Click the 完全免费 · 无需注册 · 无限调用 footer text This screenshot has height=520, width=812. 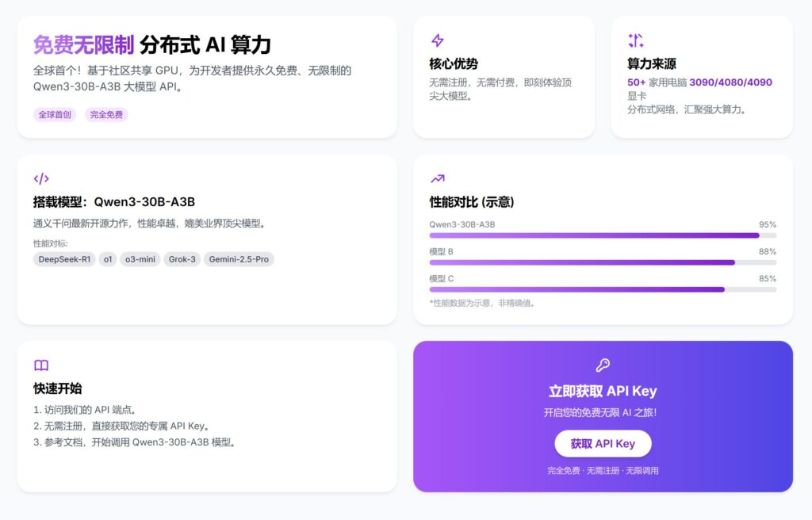click(603, 471)
